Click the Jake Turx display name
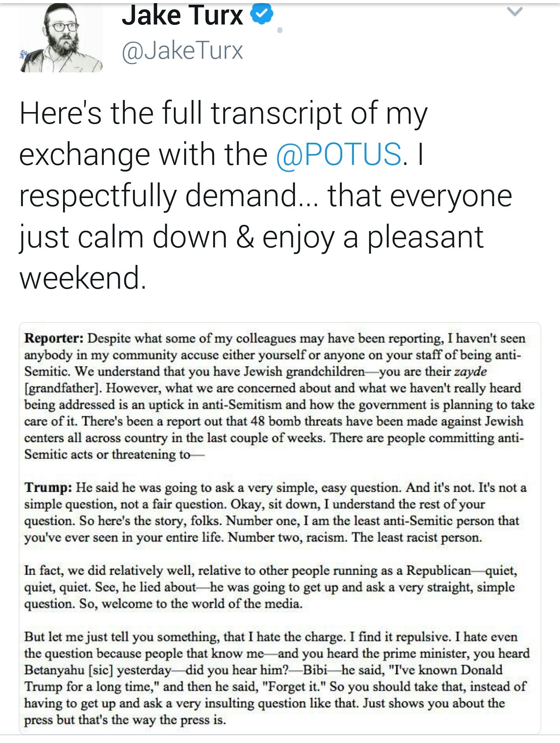560x743 pixels. point(182,16)
